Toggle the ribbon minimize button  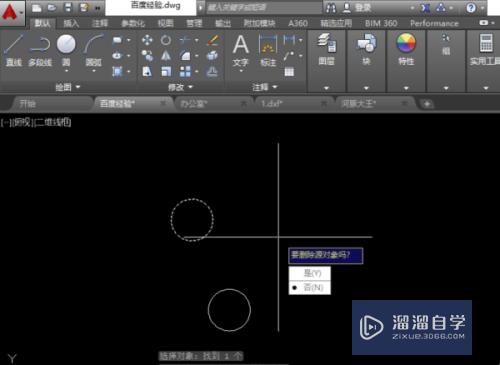tap(484, 23)
